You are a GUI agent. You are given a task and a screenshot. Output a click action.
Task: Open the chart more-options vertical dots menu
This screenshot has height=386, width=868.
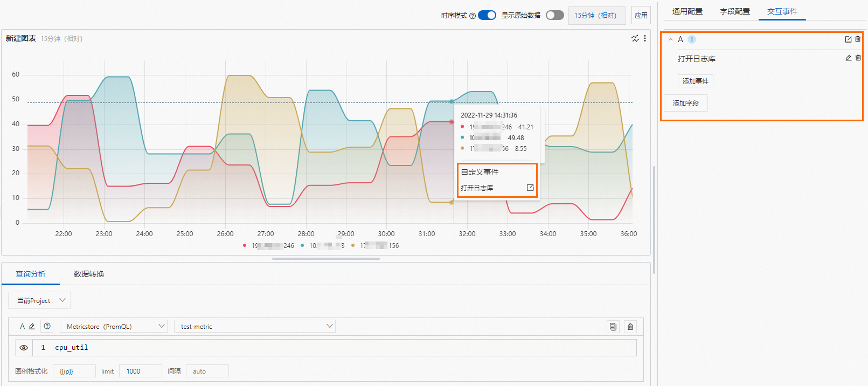(x=644, y=38)
